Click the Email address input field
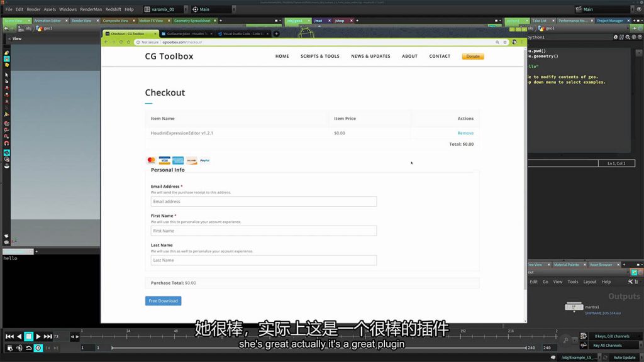644x362 pixels. [x=264, y=202]
